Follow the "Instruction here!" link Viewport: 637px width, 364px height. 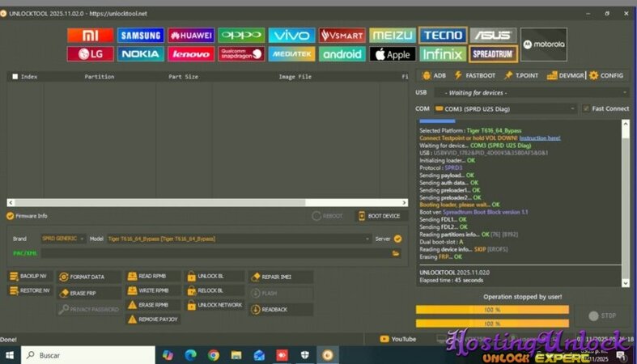click(x=540, y=138)
